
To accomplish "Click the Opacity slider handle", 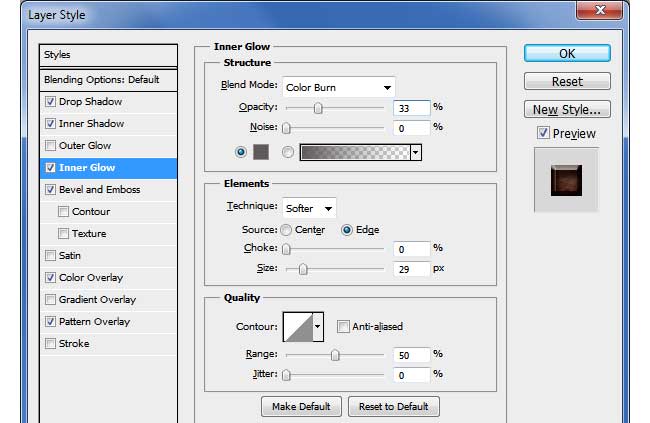I will pos(318,108).
